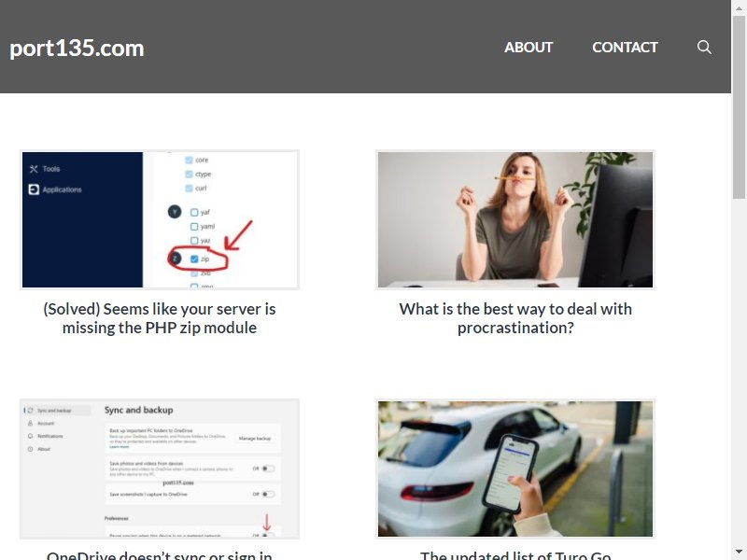Click the Applications icon in the thumbnail
The height and width of the screenshot is (560, 747).
[x=34, y=189]
